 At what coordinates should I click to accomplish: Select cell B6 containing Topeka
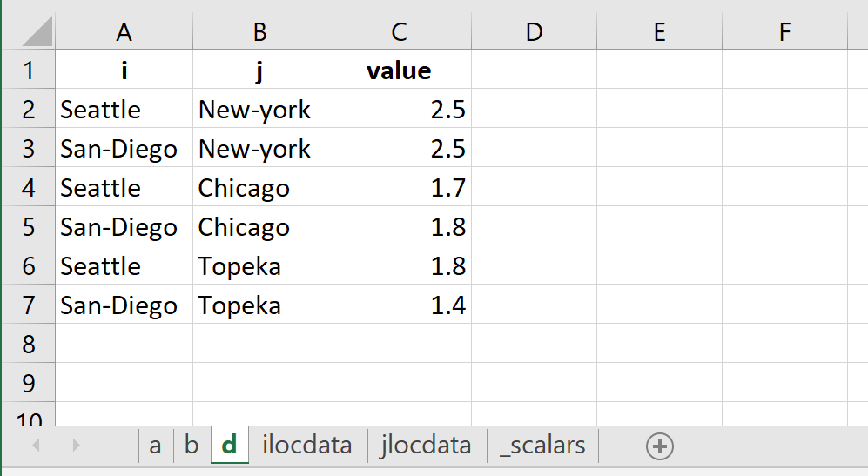[259, 265]
